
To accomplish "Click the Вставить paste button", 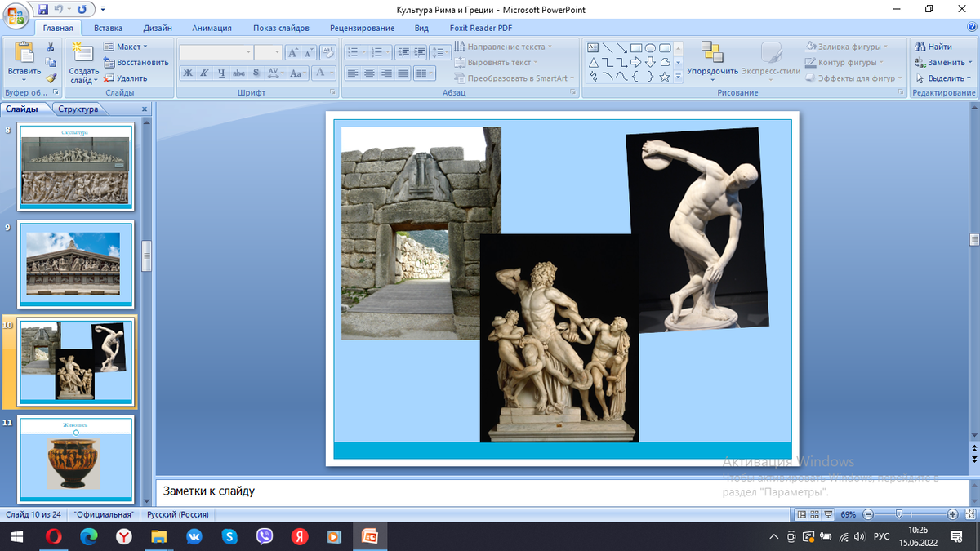I will (24, 61).
